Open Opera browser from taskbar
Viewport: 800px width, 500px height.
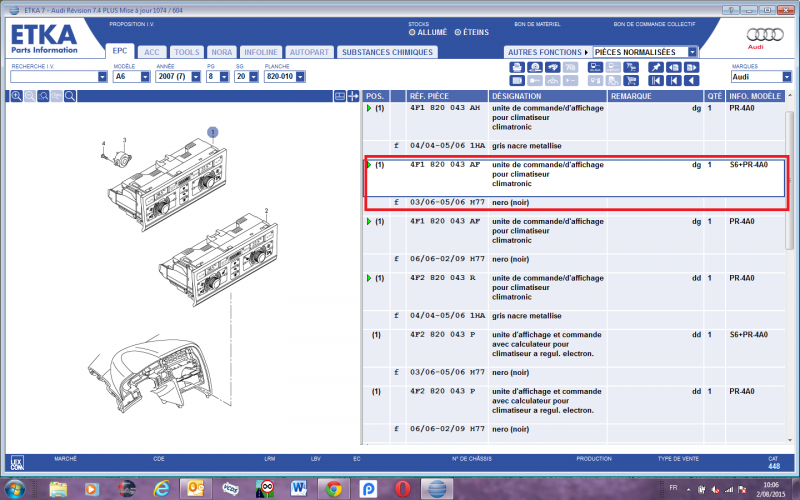pos(402,489)
